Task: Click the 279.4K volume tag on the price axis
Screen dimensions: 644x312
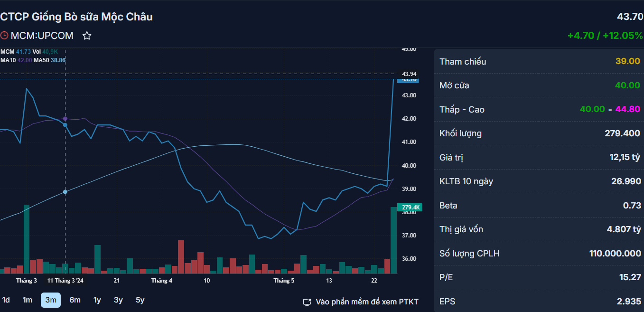Action: 411,208
